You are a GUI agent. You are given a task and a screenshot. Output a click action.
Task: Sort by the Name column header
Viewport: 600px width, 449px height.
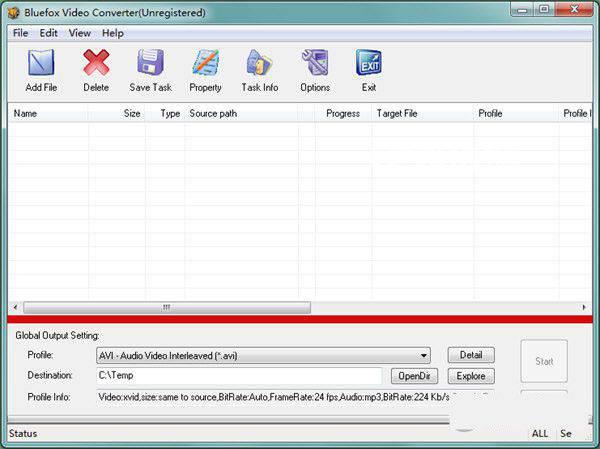(48, 114)
